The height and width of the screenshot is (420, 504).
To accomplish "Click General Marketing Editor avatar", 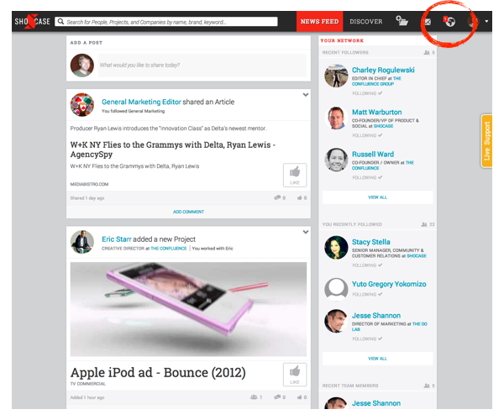I will 82,105.
